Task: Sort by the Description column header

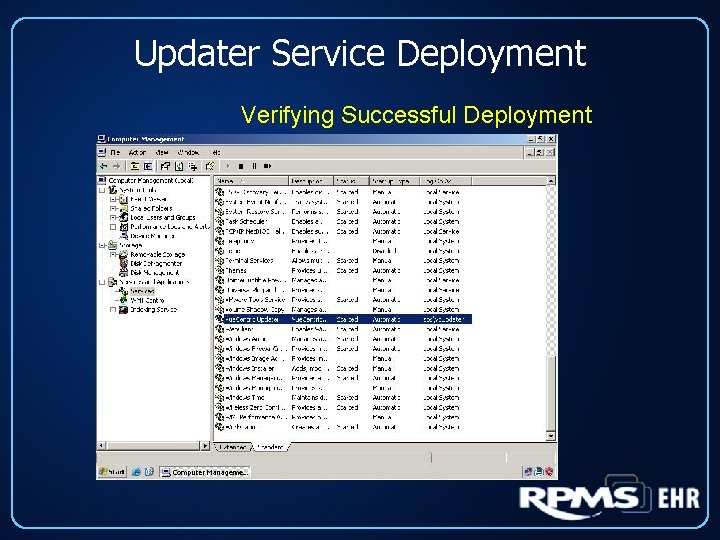Action: pyautogui.click(x=311, y=181)
